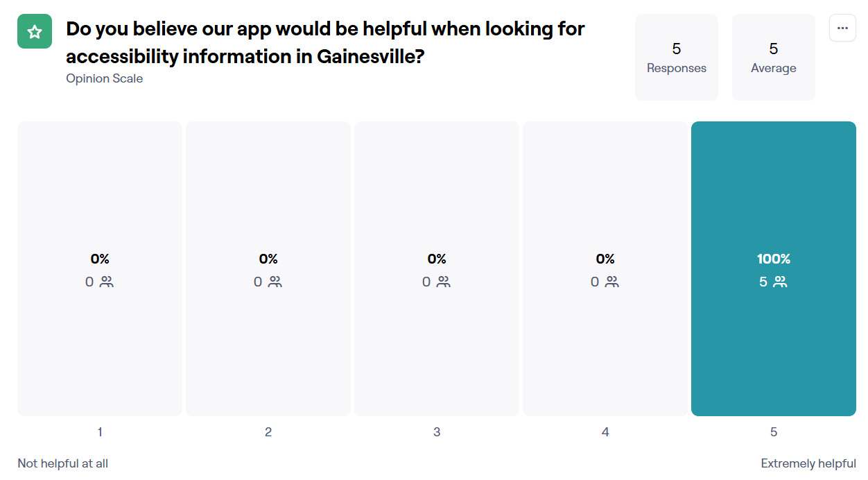Click the Opinion Scale subtitle label
This screenshot has width=868, height=480.
[104, 78]
